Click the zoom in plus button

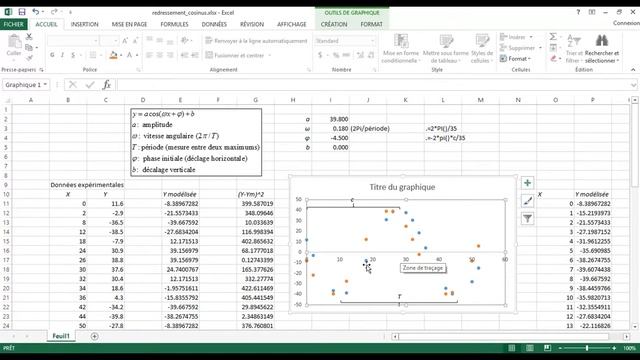pyautogui.click(x=614, y=348)
